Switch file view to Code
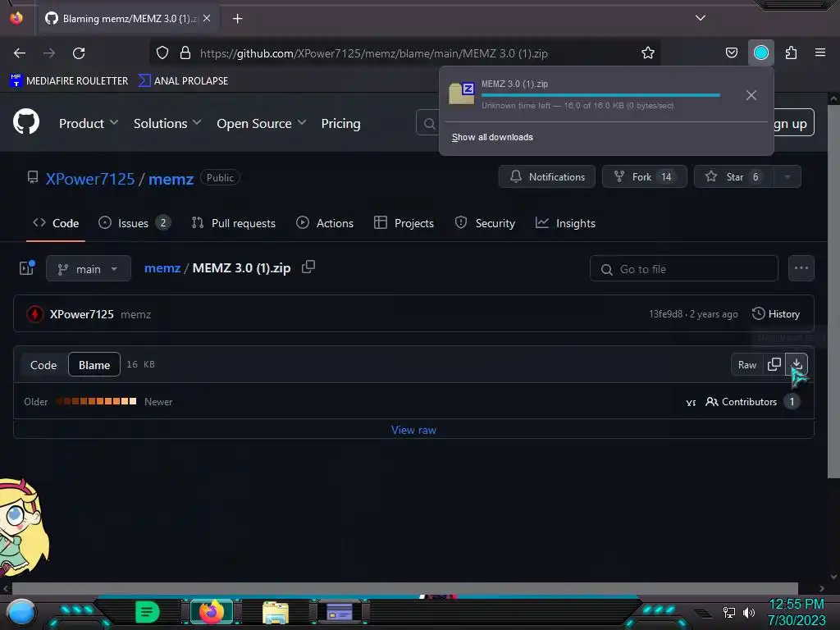Image resolution: width=840 pixels, height=630 pixels. point(43,365)
